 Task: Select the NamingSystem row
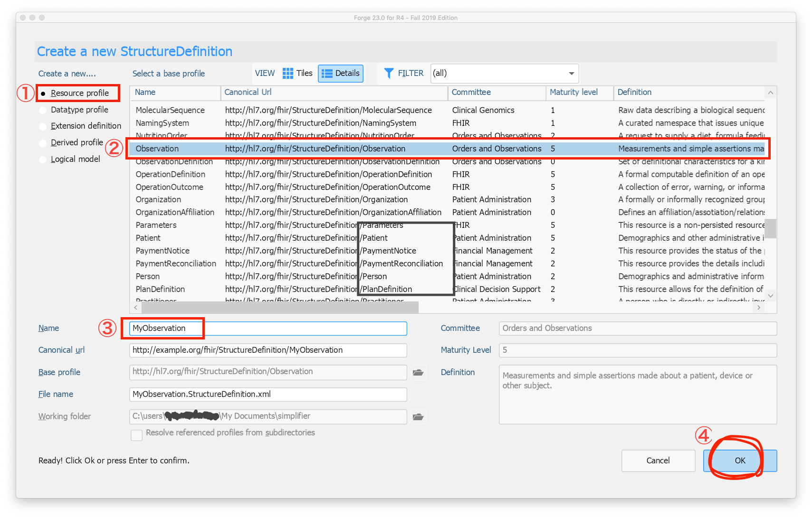tap(448, 123)
